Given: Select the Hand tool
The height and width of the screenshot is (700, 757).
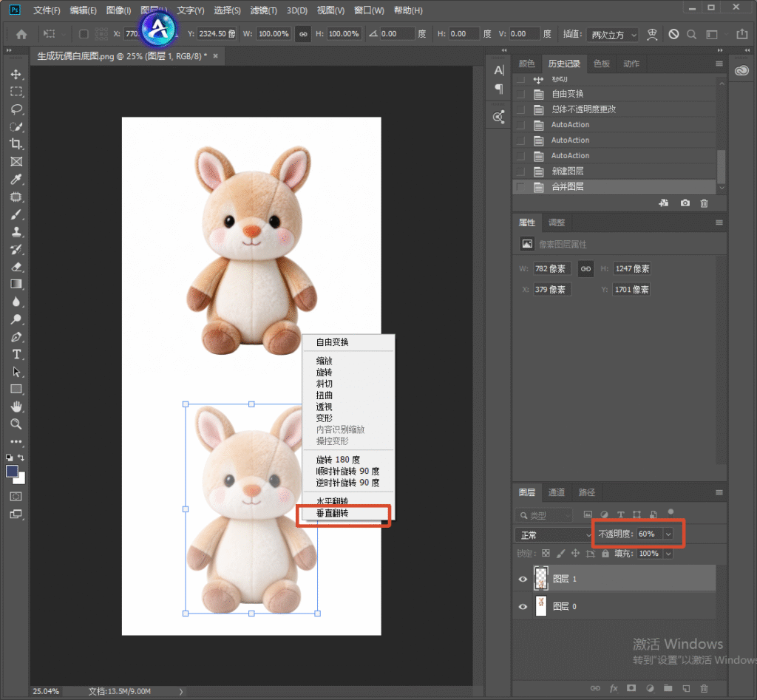Looking at the screenshot, I should 16,407.
